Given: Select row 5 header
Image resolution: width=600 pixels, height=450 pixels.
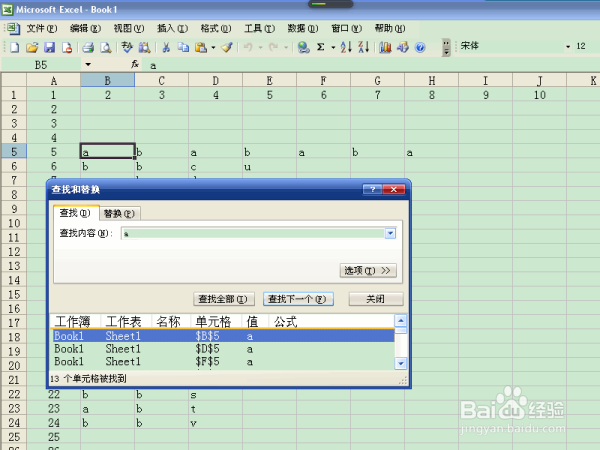Looking at the screenshot, I should tap(14, 152).
